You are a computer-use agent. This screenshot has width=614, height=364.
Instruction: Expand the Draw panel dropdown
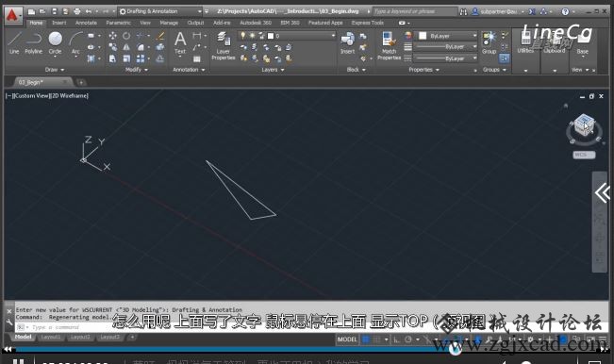[x=55, y=70]
